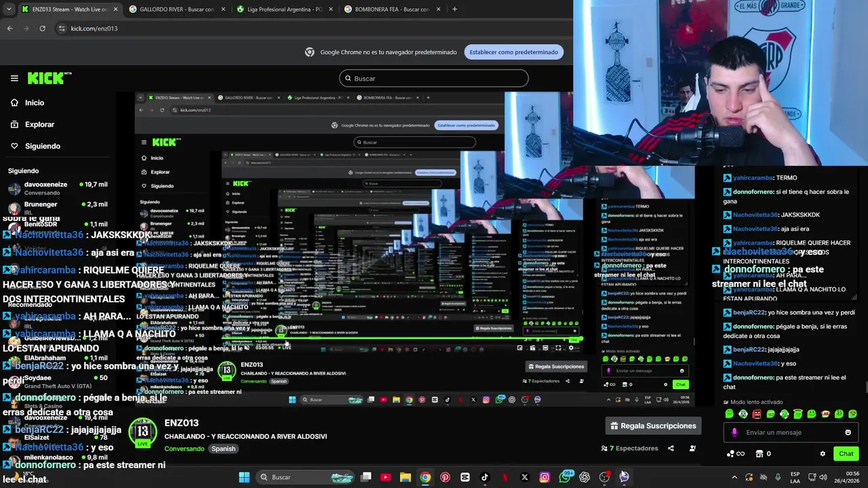Select the red angry emote
868x488 pixels.
[x=757, y=414]
